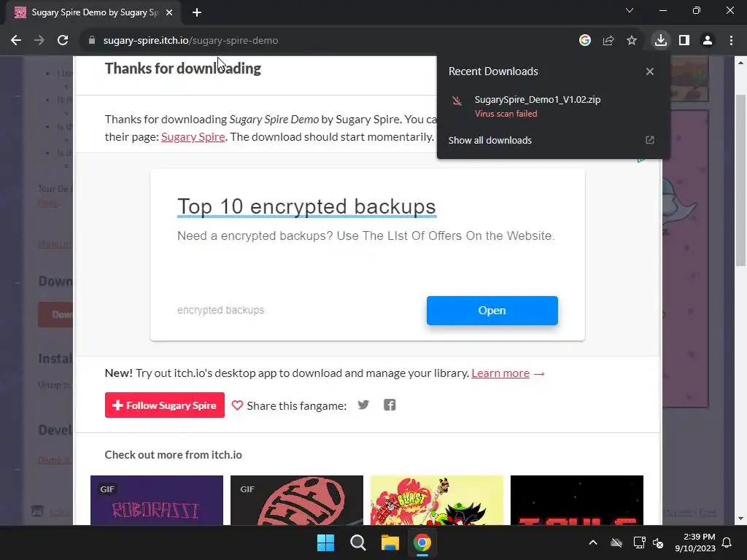This screenshot has height=560, width=747.
Task: Select the SugarySpire_Demo1_V1.02.zip download
Action: tap(538, 99)
